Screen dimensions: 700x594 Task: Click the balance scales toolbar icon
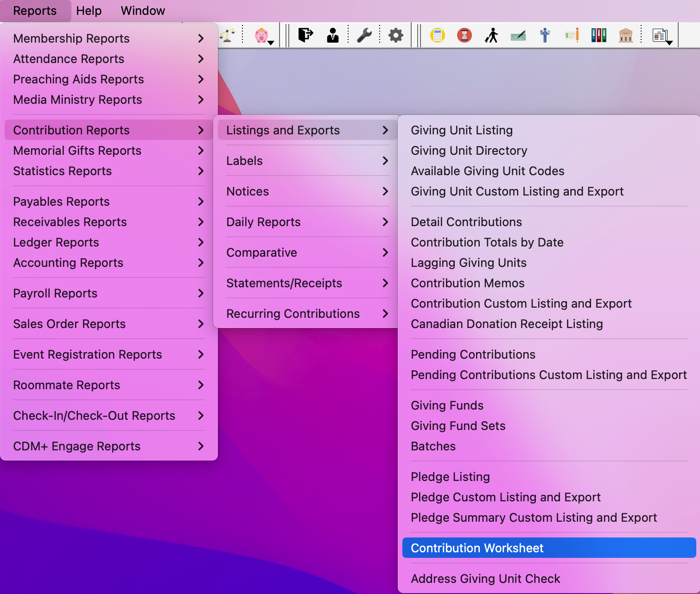tap(227, 35)
